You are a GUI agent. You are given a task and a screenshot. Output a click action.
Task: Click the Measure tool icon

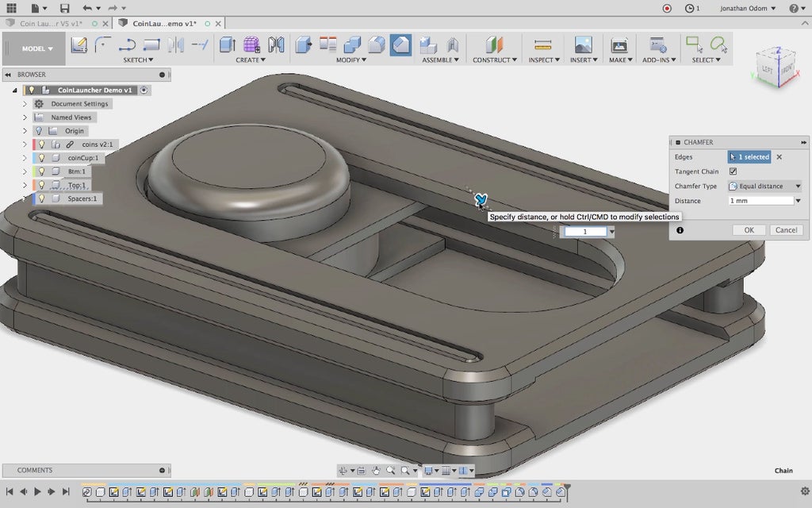pos(542,45)
